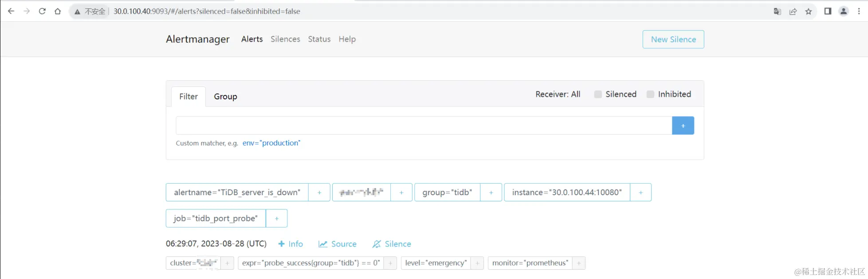Bookmark this page with star icon

[x=809, y=12]
